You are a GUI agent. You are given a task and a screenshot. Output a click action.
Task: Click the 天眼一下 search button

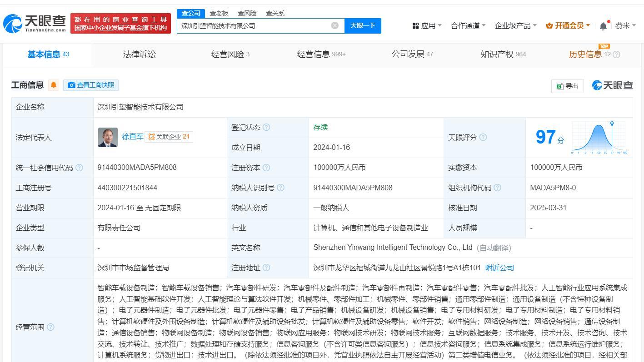363,25
